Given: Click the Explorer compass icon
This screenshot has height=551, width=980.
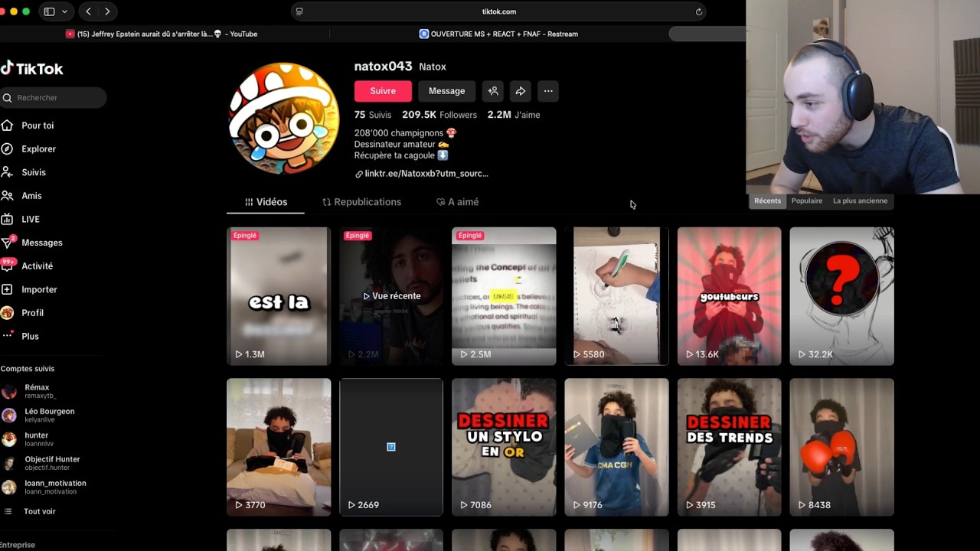Looking at the screenshot, I should 7,148.
